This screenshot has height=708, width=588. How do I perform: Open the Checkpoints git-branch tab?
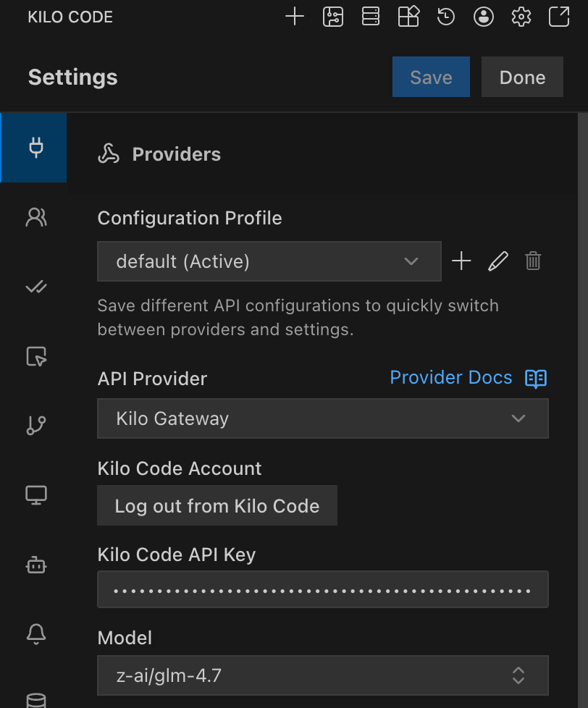(36, 426)
